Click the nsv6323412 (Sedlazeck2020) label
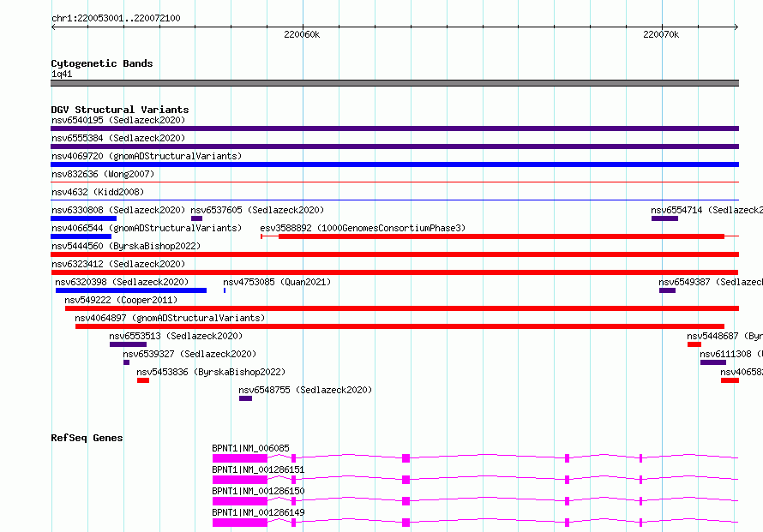The height and width of the screenshot is (532, 763). 118,264
